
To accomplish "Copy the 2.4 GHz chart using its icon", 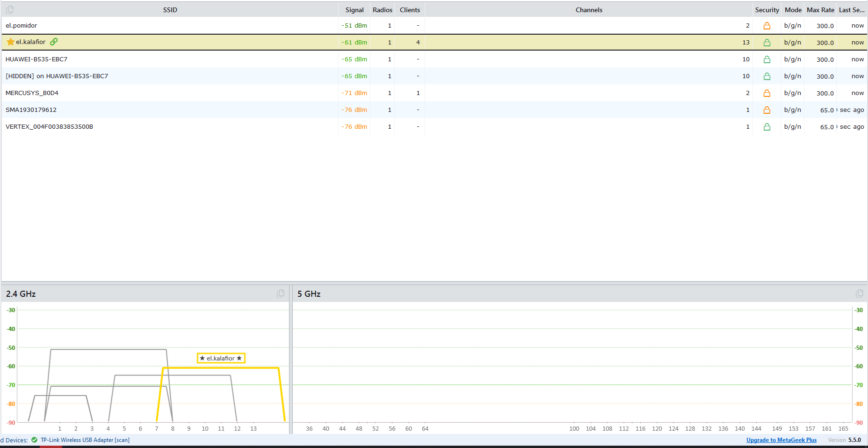I will [x=281, y=294].
